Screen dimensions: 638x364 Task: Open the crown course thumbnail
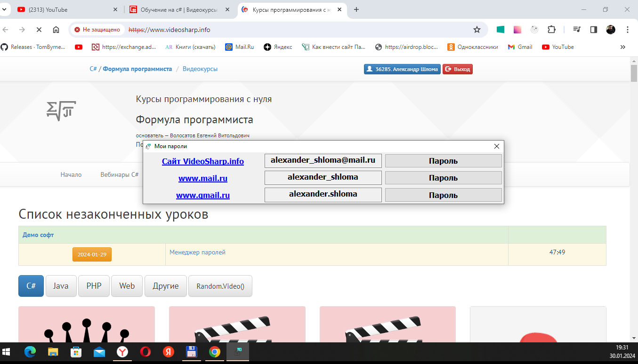click(87, 324)
